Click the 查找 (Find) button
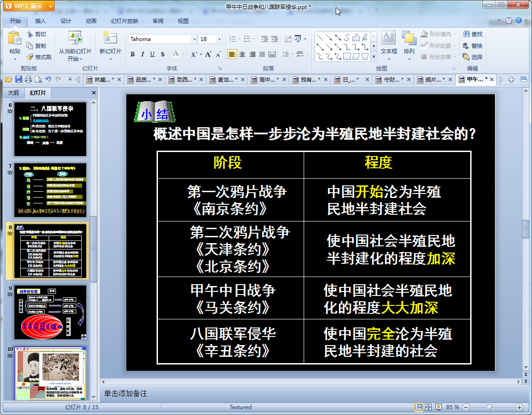The image size is (532, 415). 472,34
